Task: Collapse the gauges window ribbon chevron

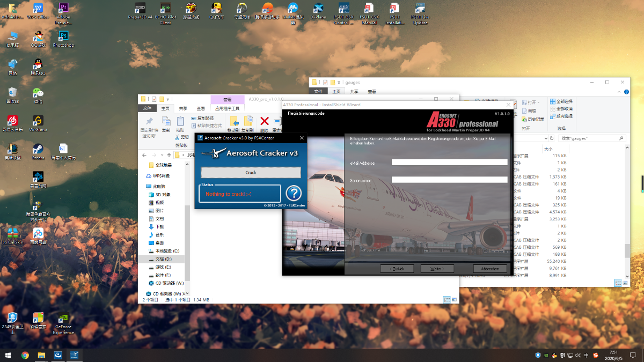Action: (x=619, y=91)
